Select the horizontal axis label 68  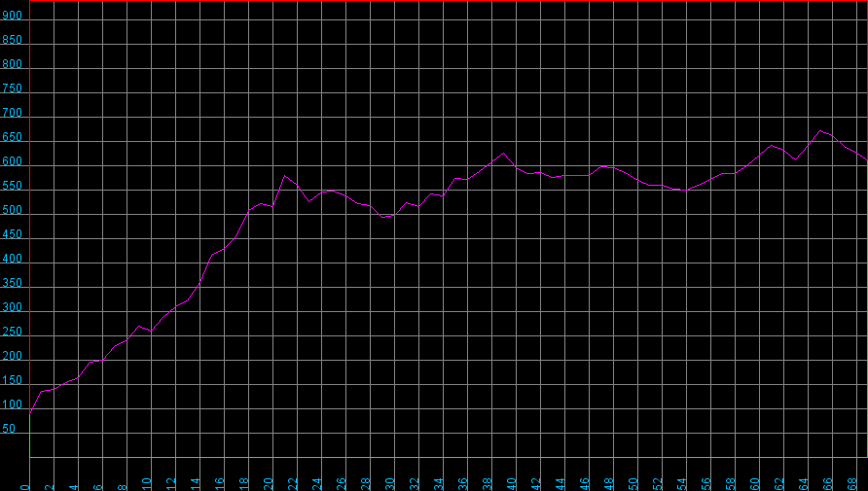(x=853, y=484)
